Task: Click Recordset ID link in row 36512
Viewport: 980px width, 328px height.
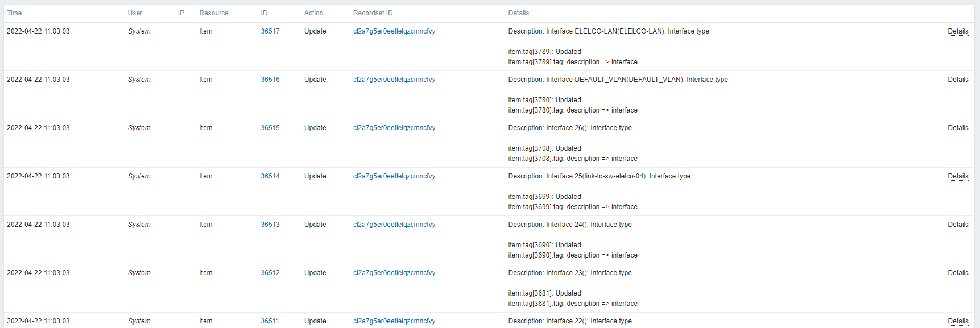Action: 394,273
